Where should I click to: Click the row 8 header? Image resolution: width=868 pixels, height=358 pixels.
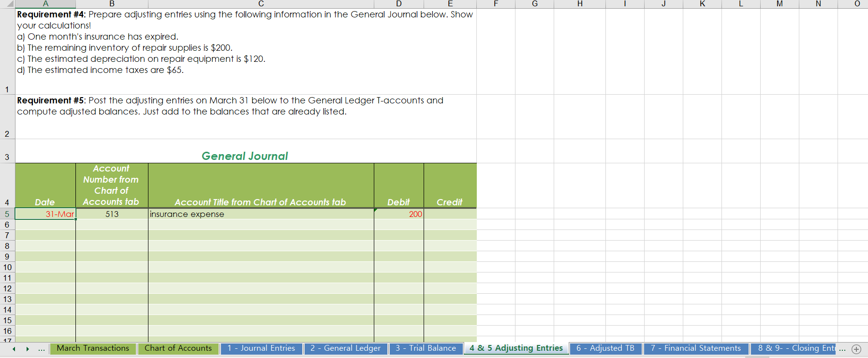pyautogui.click(x=7, y=246)
